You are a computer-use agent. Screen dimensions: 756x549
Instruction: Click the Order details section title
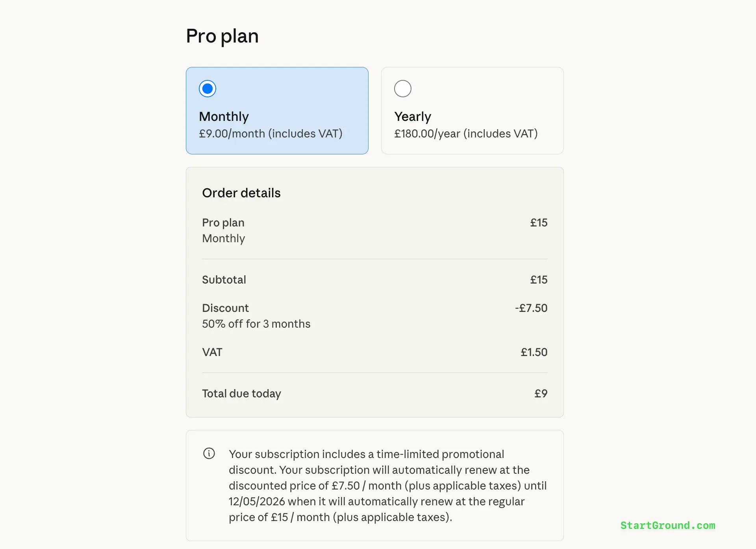point(241,193)
